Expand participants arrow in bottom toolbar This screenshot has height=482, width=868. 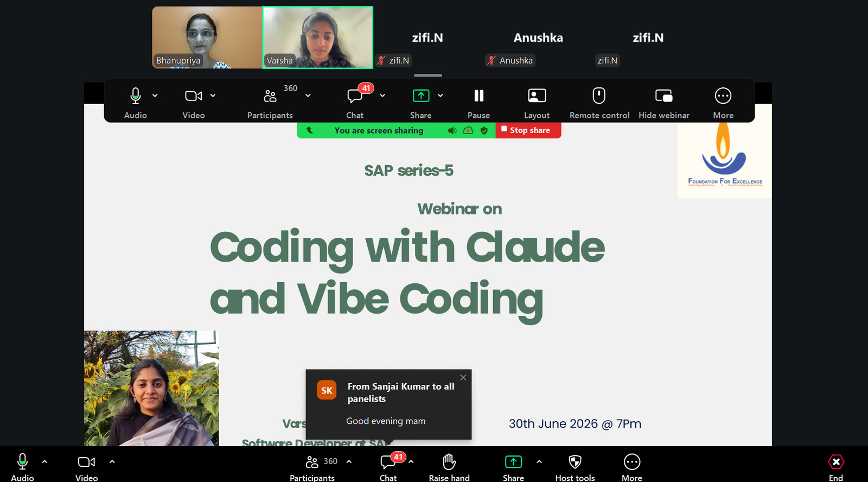349,461
